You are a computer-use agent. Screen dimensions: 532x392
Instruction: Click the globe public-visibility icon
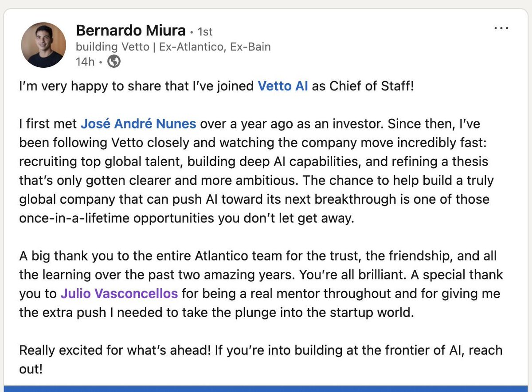[114, 62]
